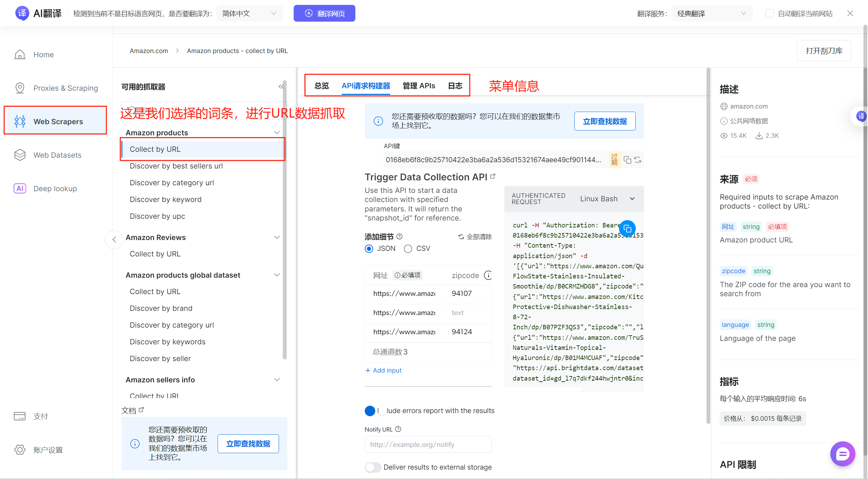Switch to API请求构建器 tab

pos(366,86)
